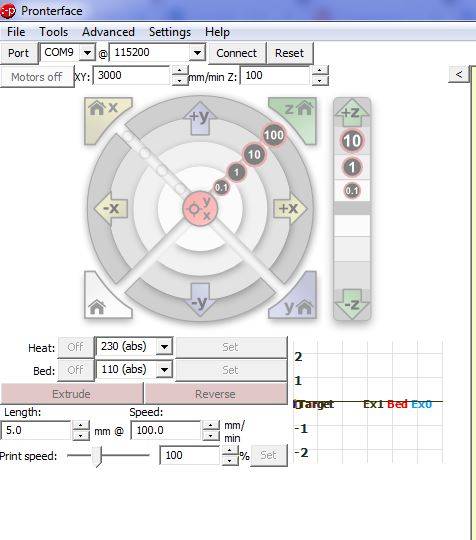
Task: Open the 115200 baud rate dropdown
Action: (197, 53)
